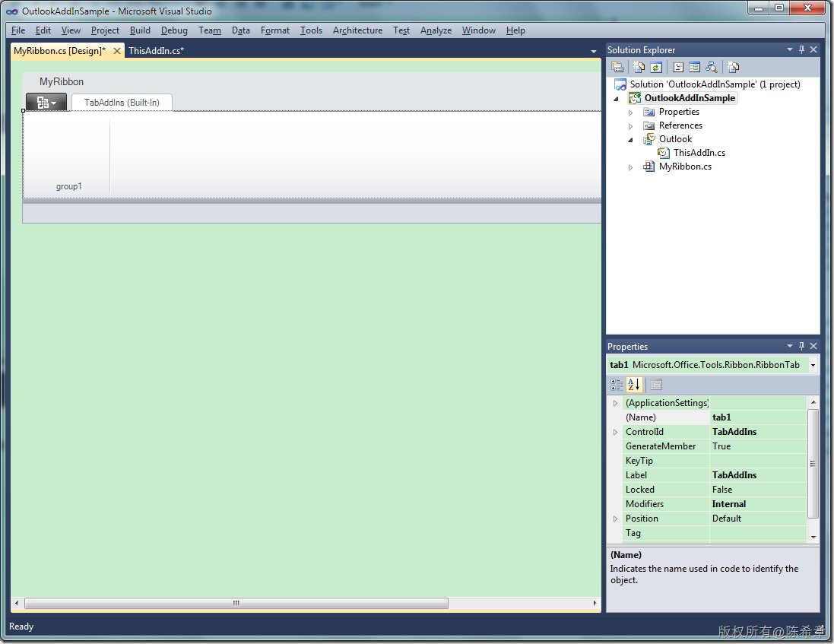The height and width of the screenshot is (644, 834).
Task: Click the (Name) value field tab1
Action: tap(758, 417)
